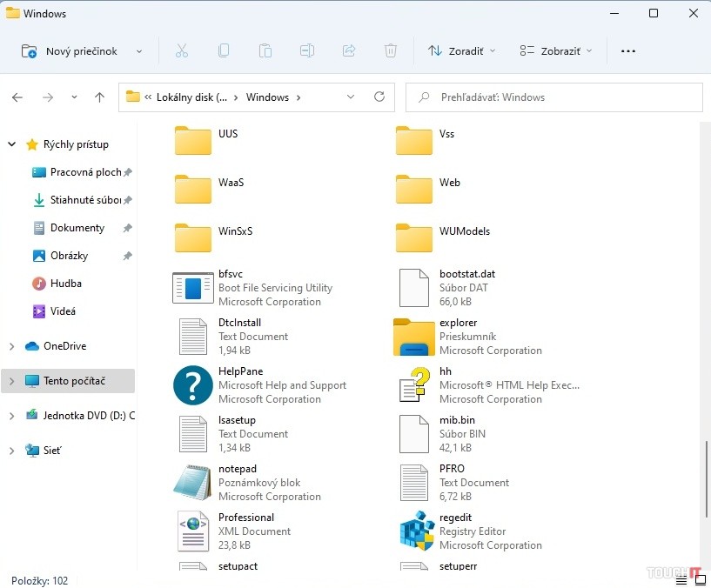
Task: Click the Delete trash can icon
Action: click(x=391, y=51)
